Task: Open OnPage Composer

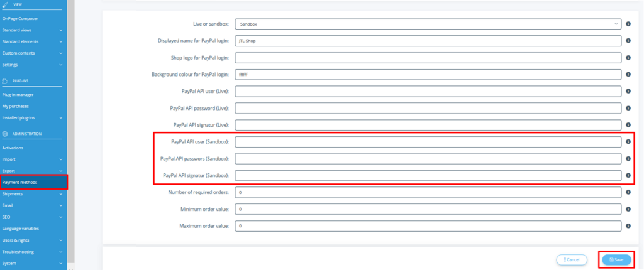Action: (21, 19)
